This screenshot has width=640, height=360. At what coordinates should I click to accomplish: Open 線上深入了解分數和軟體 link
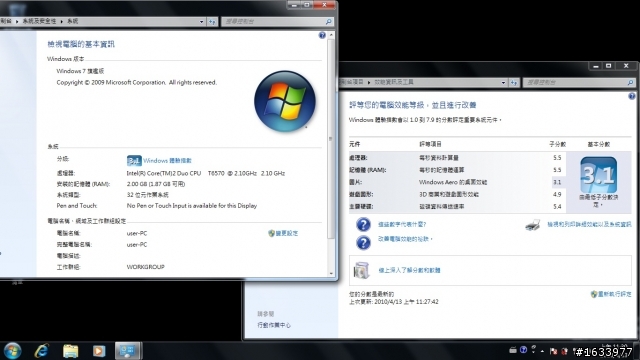coord(409,270)
